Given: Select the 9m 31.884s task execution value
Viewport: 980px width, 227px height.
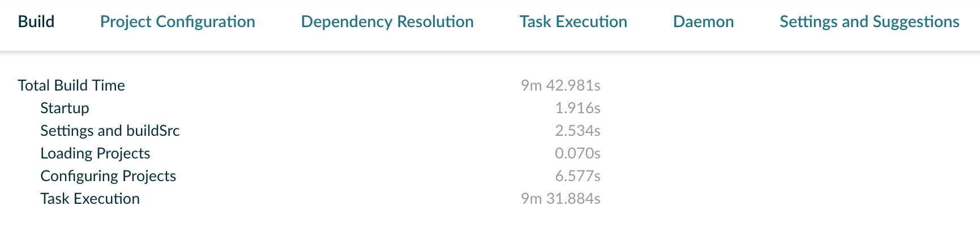Looking at the screenshot, I should 560,199.
